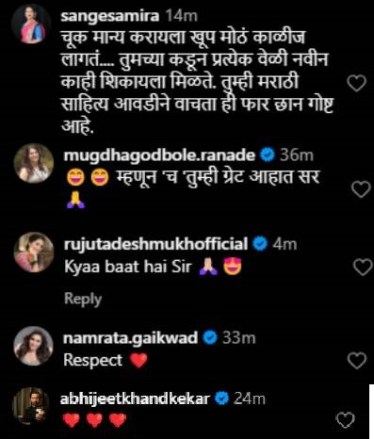Viewport: 374px width, 439px height.
Task: Click verified badge next to namrata.gaikwad
Action: click(x=210, y=338)
